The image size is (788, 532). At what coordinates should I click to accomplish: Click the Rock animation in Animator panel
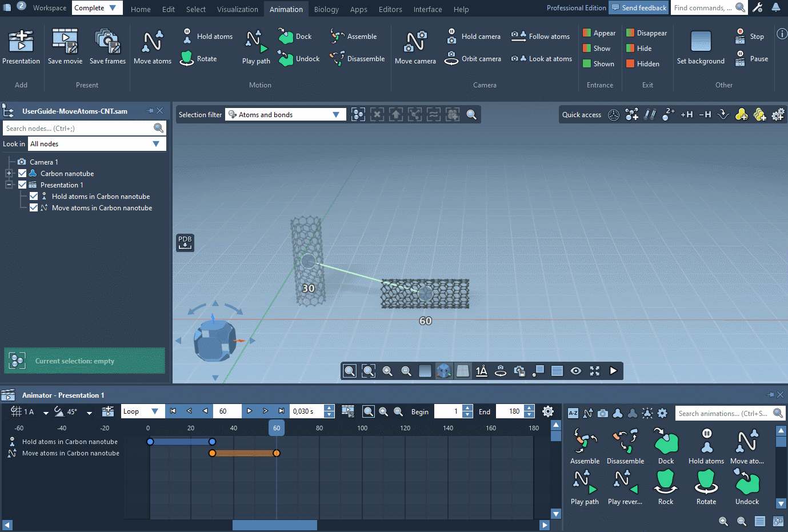coord(666,483)
